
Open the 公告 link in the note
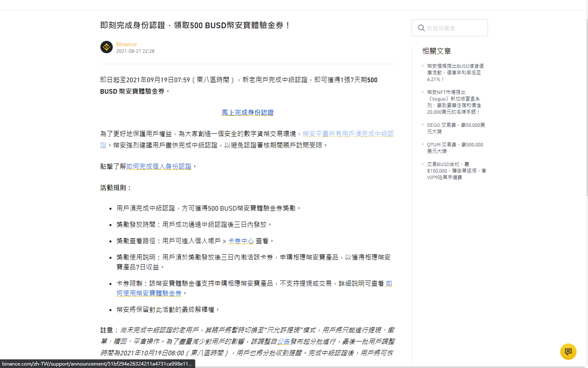(x=284, y=341)
